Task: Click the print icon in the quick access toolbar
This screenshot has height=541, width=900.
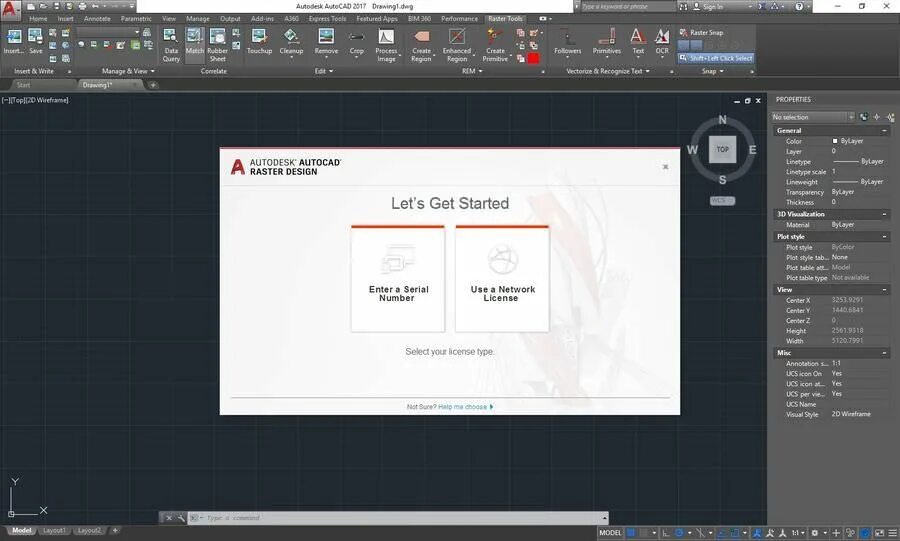Action: [82, 6]
